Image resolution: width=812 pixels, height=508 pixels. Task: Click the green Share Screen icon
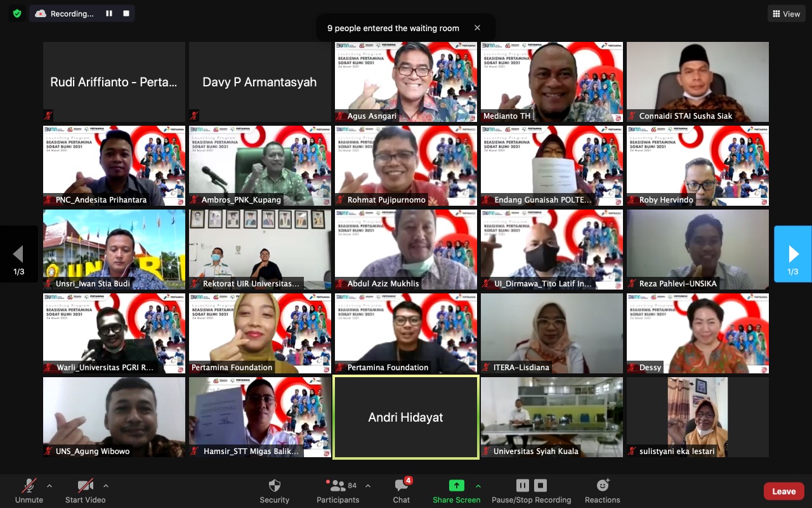click(456, 486)
